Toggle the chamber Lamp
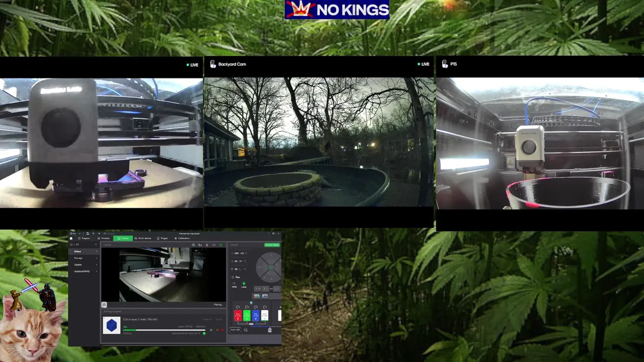Viewport: 644px width, 362px height. click(244, 285)
